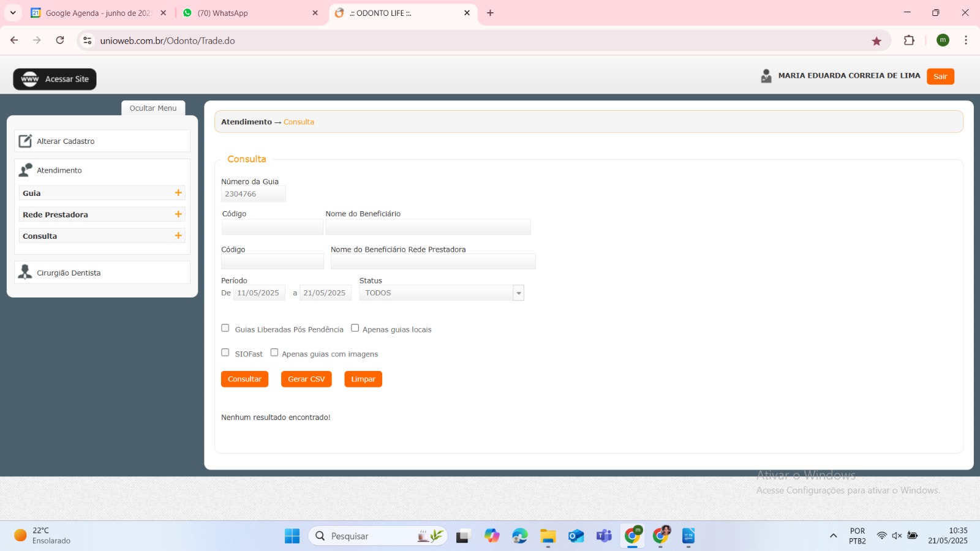Open Task View from the taskbar
The image size is (980, 551).
(462, 536)
